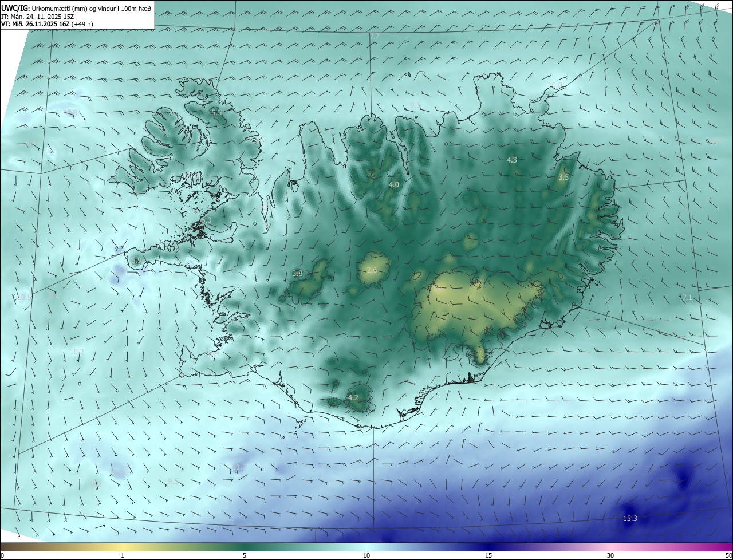Click the 7.7 value label on the map

point(375,37)
